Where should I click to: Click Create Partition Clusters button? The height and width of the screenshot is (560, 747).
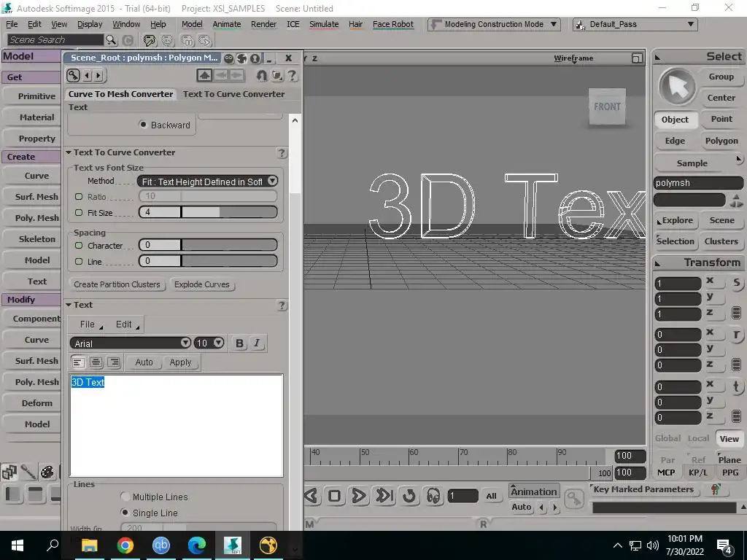(117, 284)
